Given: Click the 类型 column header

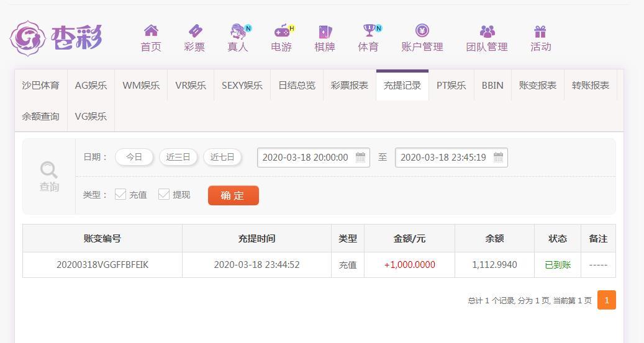Looking at the screenshot, I should click(x=348, y=238).
